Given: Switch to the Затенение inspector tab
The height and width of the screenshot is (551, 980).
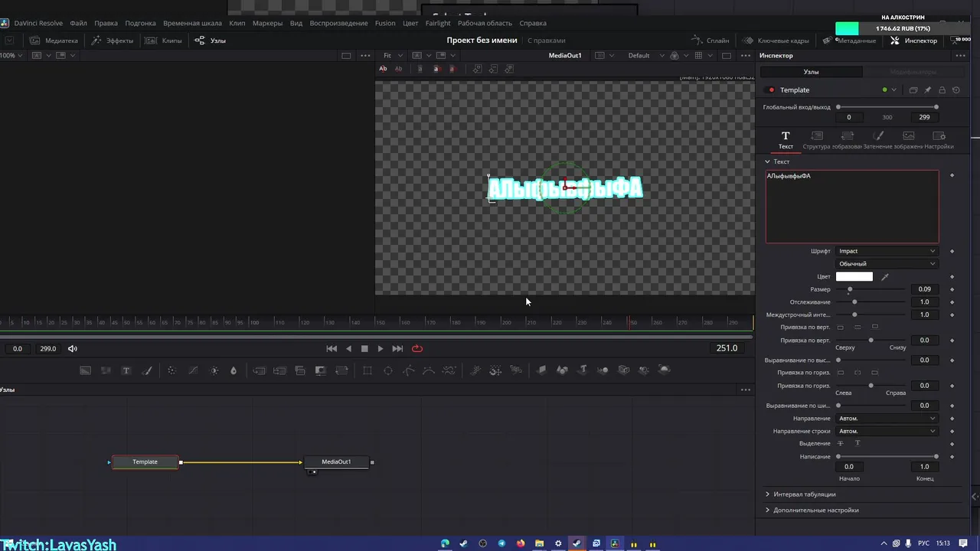Looking at the screenshot, I should [878, 140].
